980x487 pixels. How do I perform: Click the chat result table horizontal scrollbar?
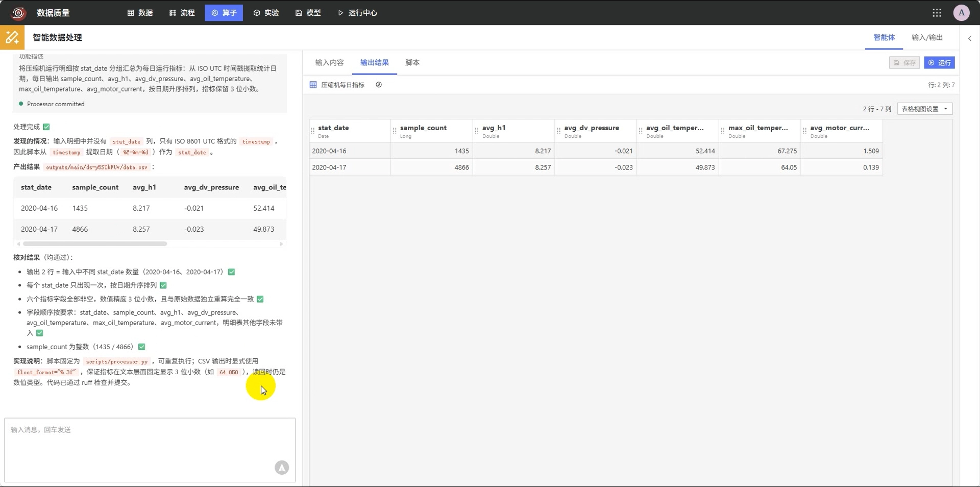tap(95, 244)
